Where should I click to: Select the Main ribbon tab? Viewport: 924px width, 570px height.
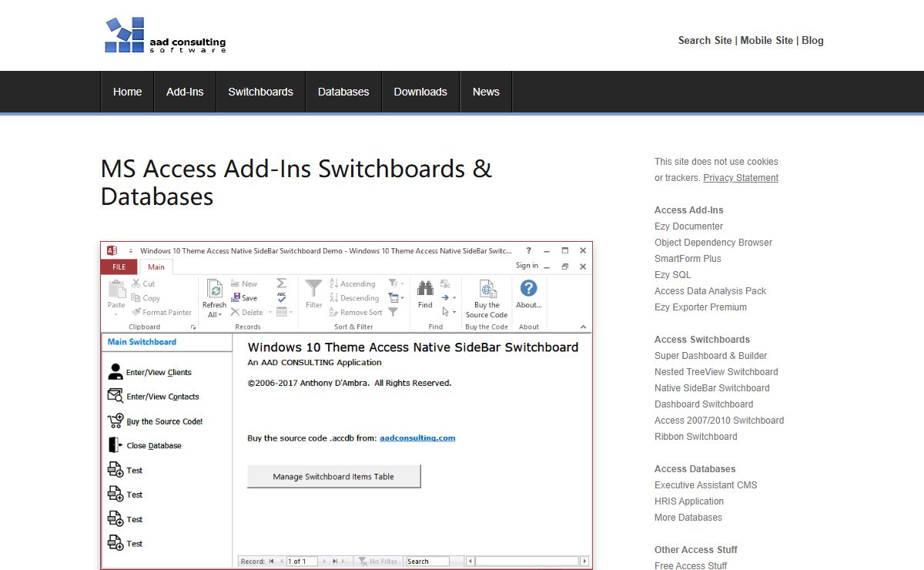(x=156, y=267)
